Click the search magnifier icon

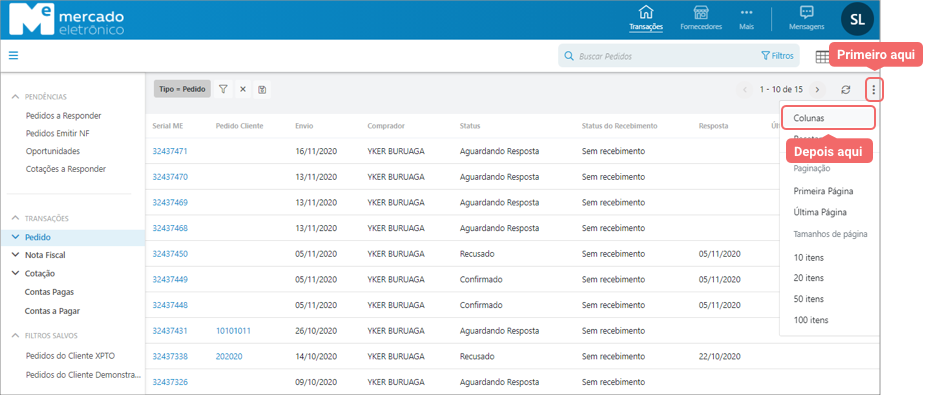(569, 56)
